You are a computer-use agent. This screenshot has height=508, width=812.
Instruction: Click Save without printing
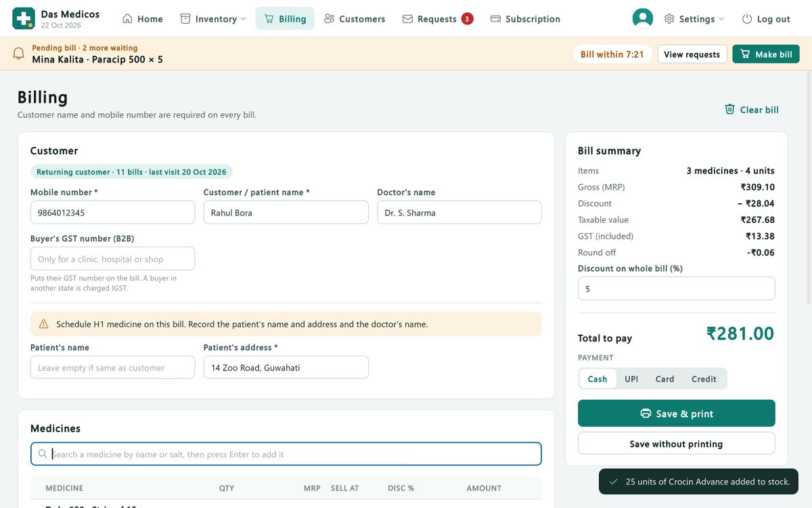[677, 444]
